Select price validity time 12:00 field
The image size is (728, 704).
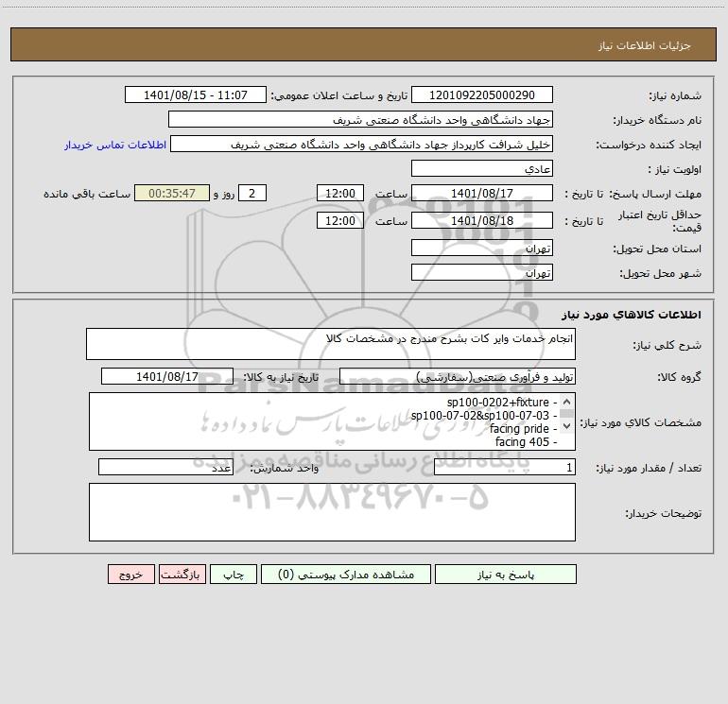click(339, 220)
